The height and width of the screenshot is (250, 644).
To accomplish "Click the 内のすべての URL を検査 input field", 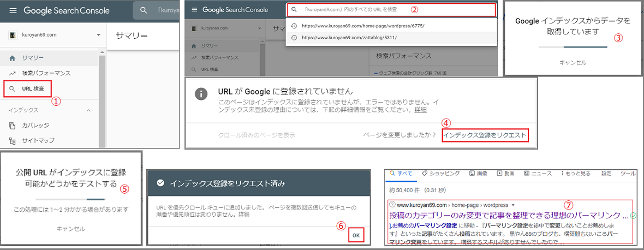I will [x=391, y=9].
